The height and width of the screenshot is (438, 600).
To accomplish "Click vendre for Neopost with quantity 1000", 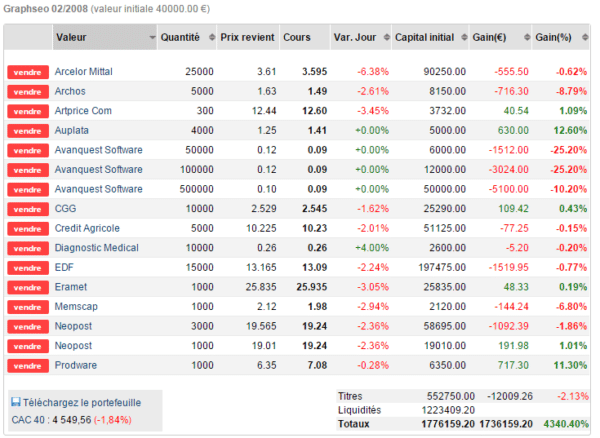I will [x=28, y=346].
